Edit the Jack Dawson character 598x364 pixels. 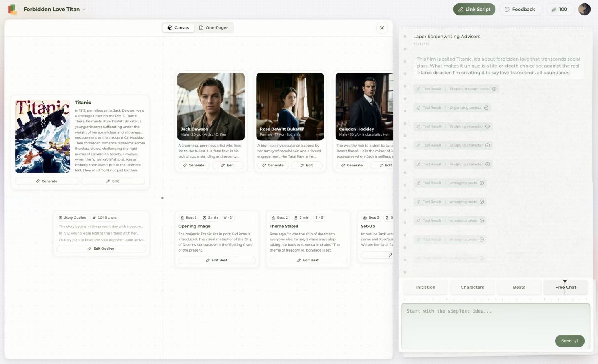[x=228, y=165]
